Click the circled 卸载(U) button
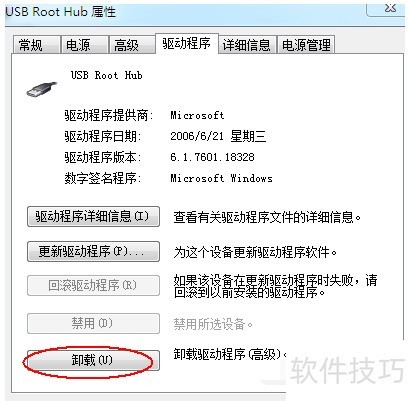 93,360
